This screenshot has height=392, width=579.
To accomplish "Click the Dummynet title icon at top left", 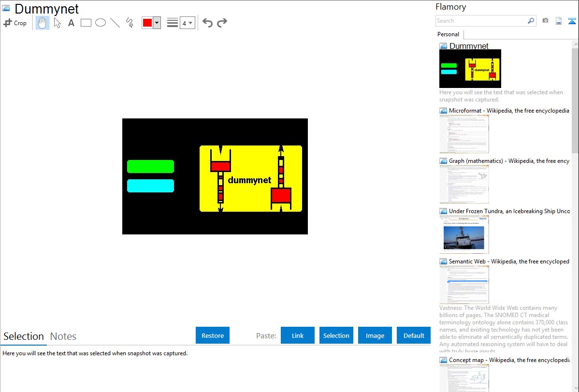I will point(6,9).
